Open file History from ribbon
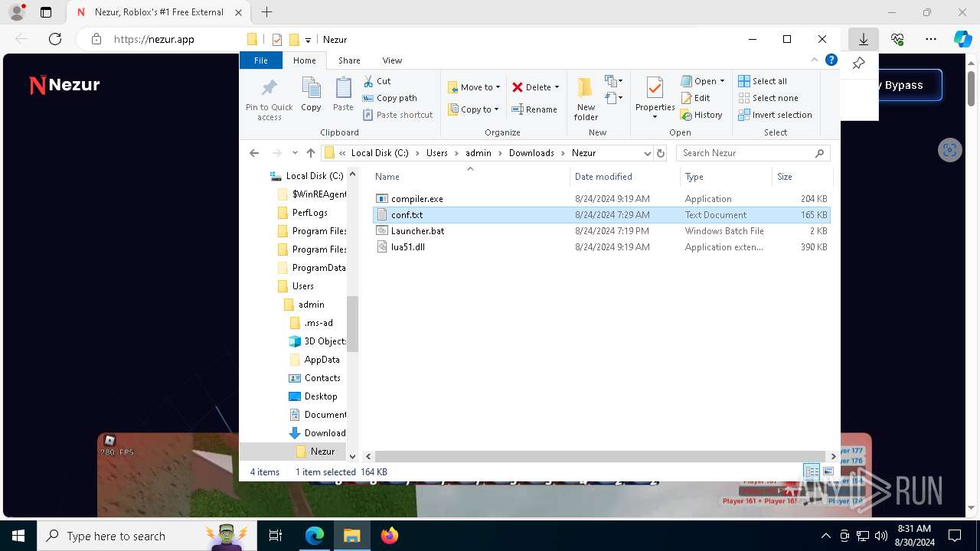This screenshot has height=551, width=980. [x=701, y=115]
